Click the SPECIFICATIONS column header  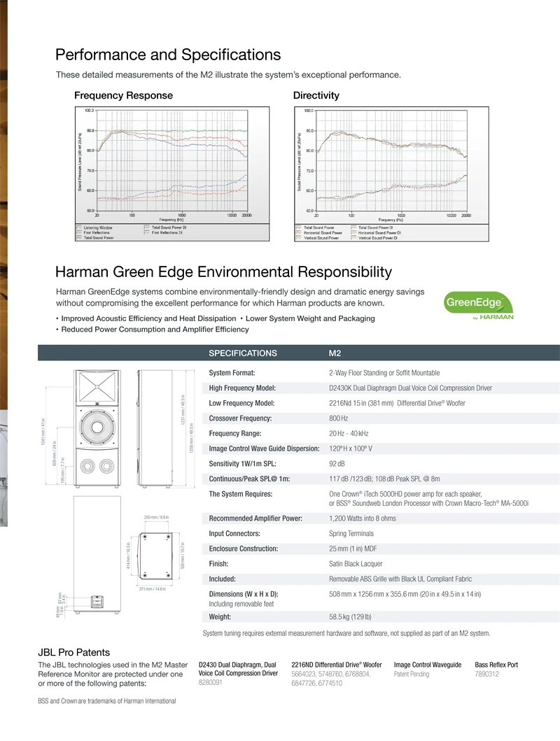coord(243,353)
